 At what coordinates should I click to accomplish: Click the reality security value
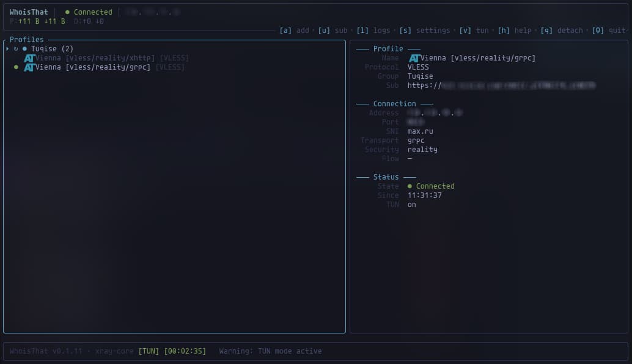click(422, 150)
